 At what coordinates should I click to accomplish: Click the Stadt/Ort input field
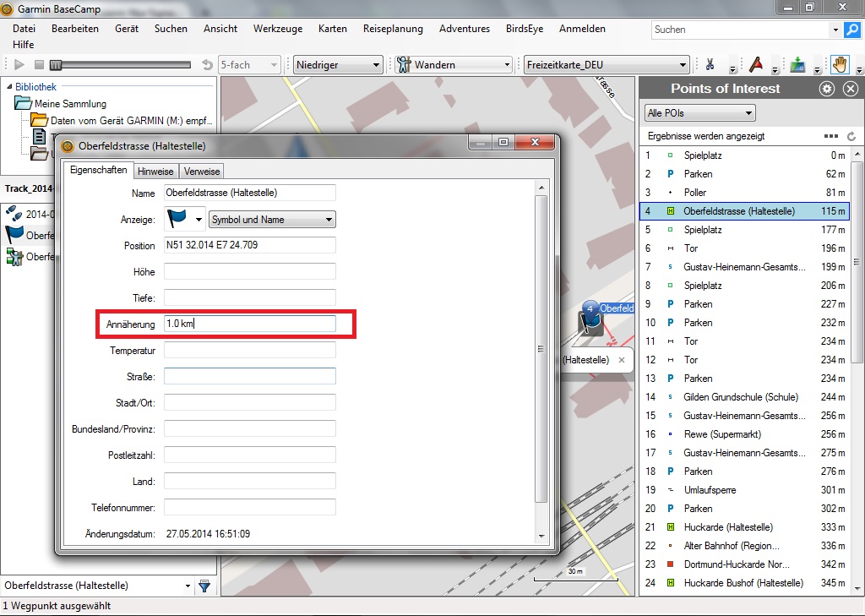coord(250,402)
